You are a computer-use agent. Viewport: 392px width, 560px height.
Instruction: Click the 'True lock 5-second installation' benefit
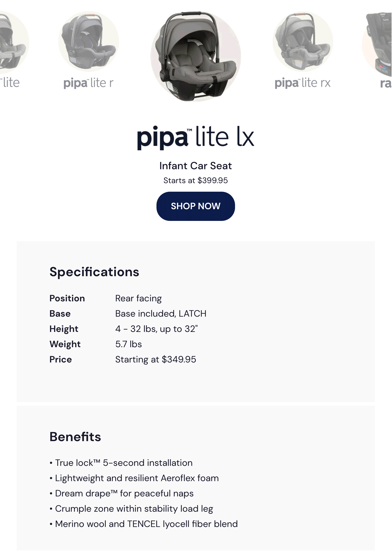click(x=123, y=463)
